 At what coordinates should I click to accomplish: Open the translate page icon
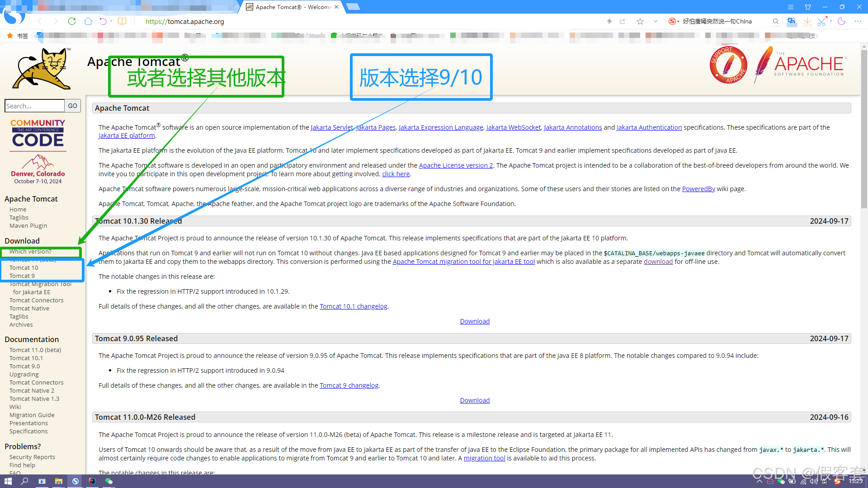coord(792,21)
